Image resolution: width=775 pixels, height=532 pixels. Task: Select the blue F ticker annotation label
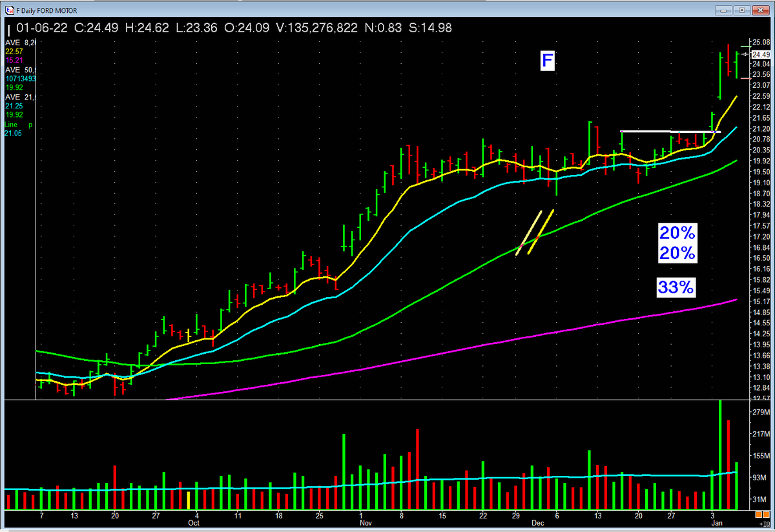(547, 61)
